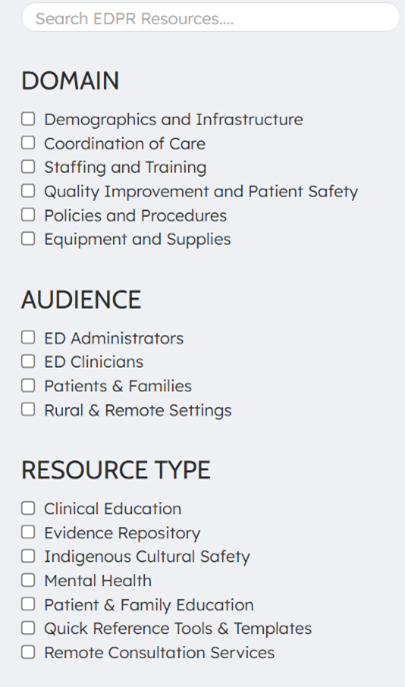Screen dimensions: 405x687
Task: Enable the Rural & Remote Settings filter
Action: point(28,409)
